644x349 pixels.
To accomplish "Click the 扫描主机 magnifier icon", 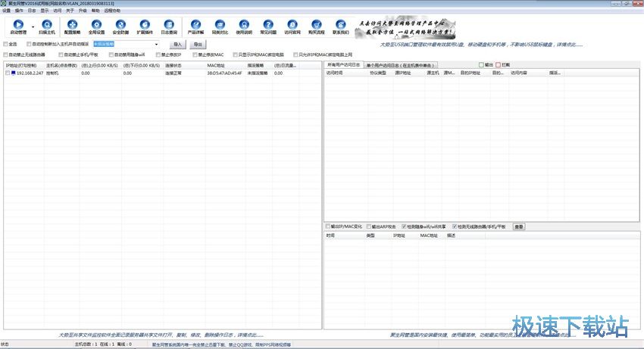I will tap(47, 25).
